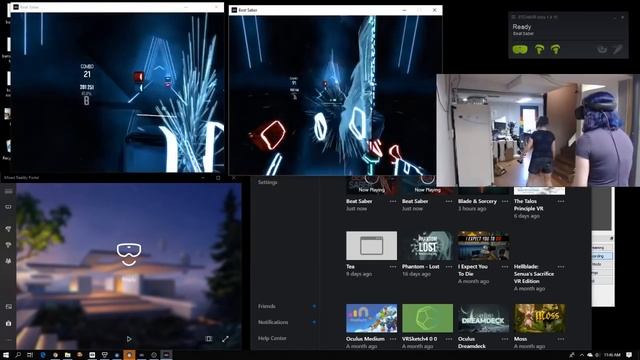Click the Blade & Sorcery title
The image size is (640, 360).
(477, 201)
